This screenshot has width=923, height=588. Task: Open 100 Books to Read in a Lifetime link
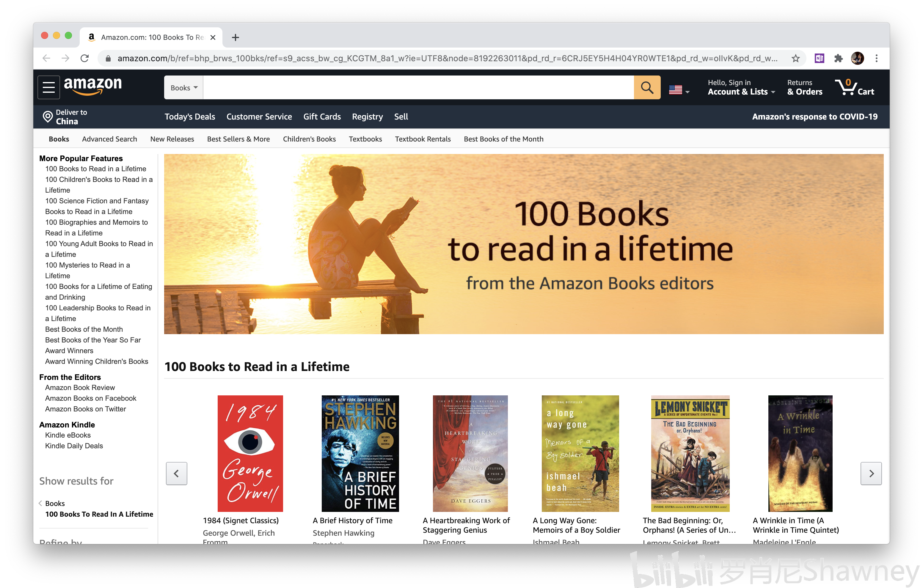[x=95, y=169]
